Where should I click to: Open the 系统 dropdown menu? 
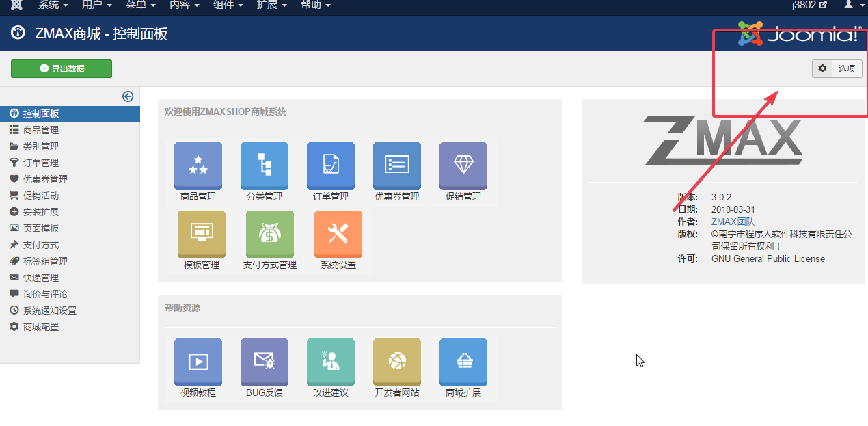(x=53, y=5)
